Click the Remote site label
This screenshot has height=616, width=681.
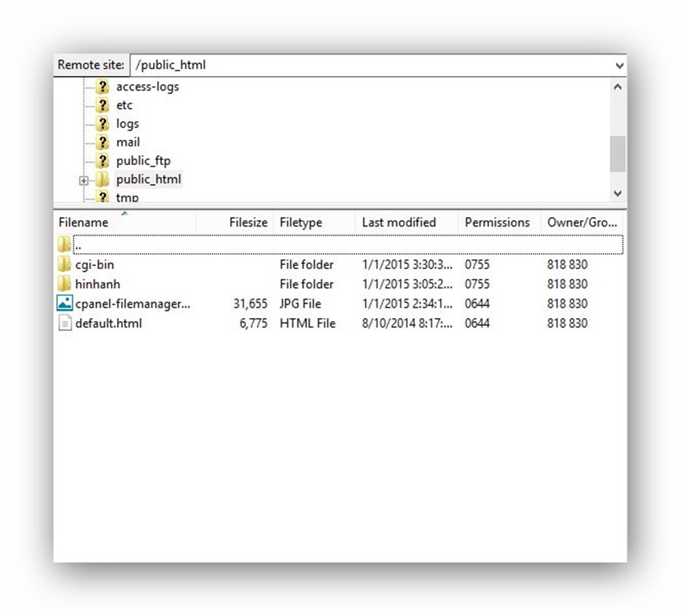click(91, 65)
